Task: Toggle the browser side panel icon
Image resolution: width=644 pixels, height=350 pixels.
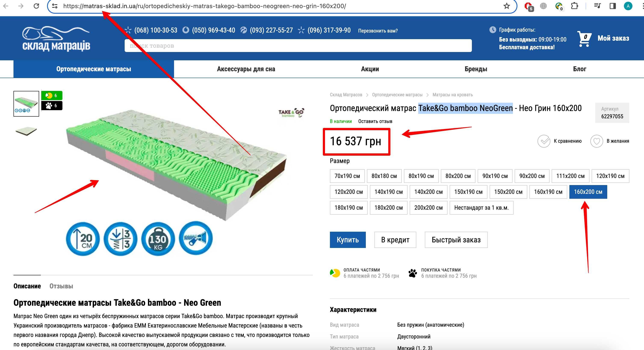Action: pyautogui.click(x=613, y=6)
